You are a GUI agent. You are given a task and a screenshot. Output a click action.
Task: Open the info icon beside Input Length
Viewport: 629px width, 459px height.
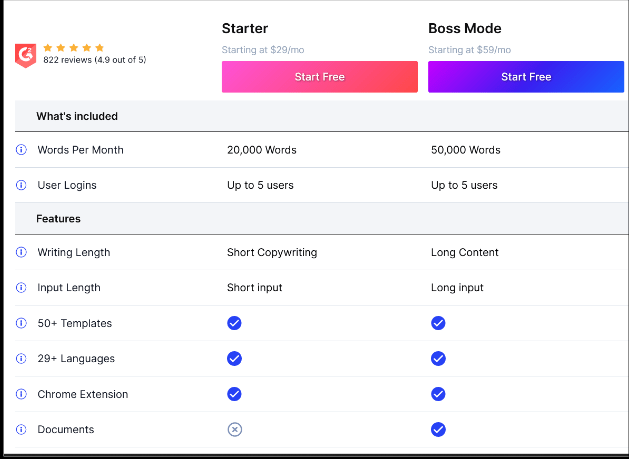point(21,287)
